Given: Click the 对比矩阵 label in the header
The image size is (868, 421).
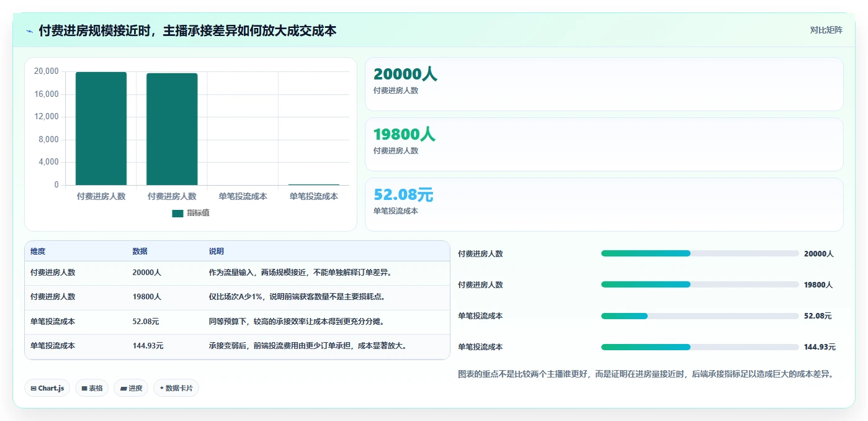Looking at the screenshot, I should [x=826, y=30].
